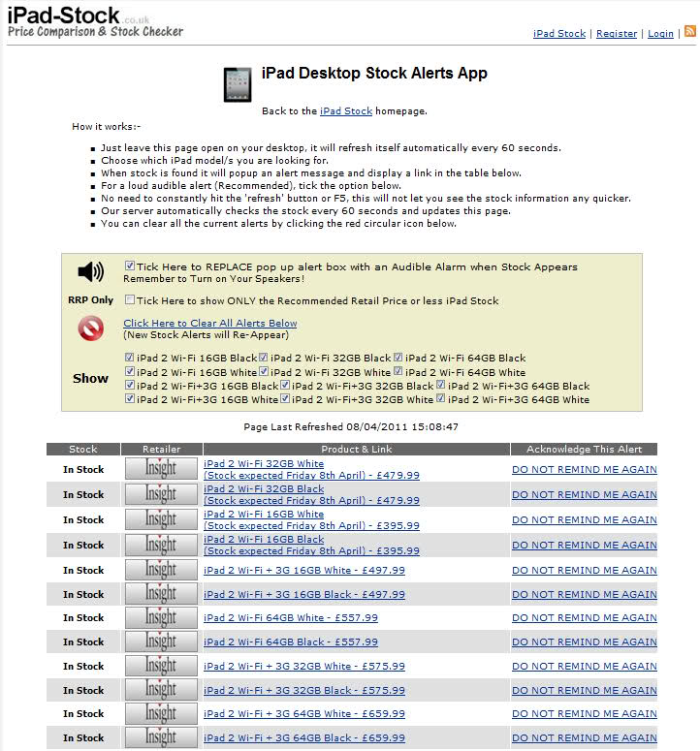The width and height of the screenshot is (700, 751).
Task: Click Here to Clear All Alerts Below
Action: [x=209, y=324]
